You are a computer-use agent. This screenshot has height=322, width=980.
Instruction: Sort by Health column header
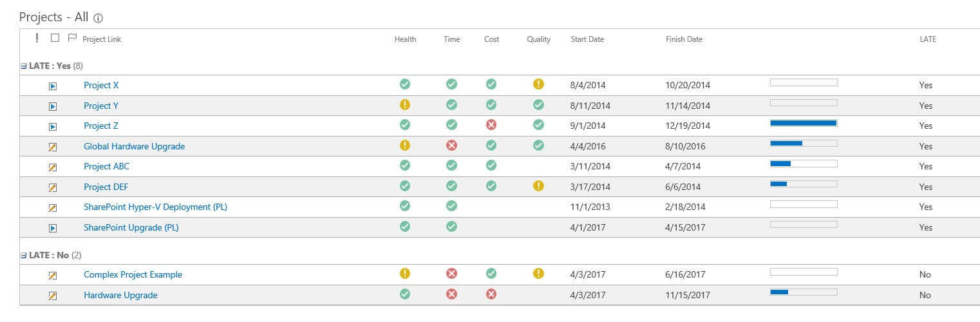tap(405, 39)
